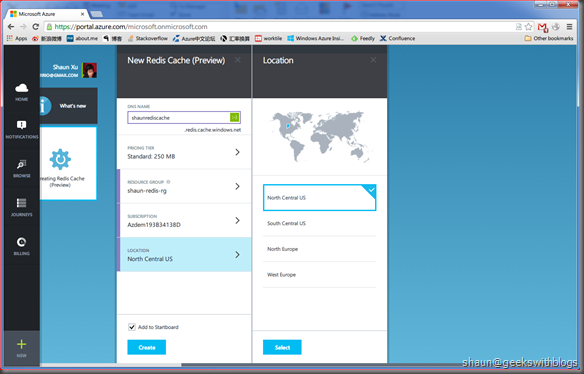Click the browser address bar URL
Screen dimensions: 584x374
tap(130, 27)
